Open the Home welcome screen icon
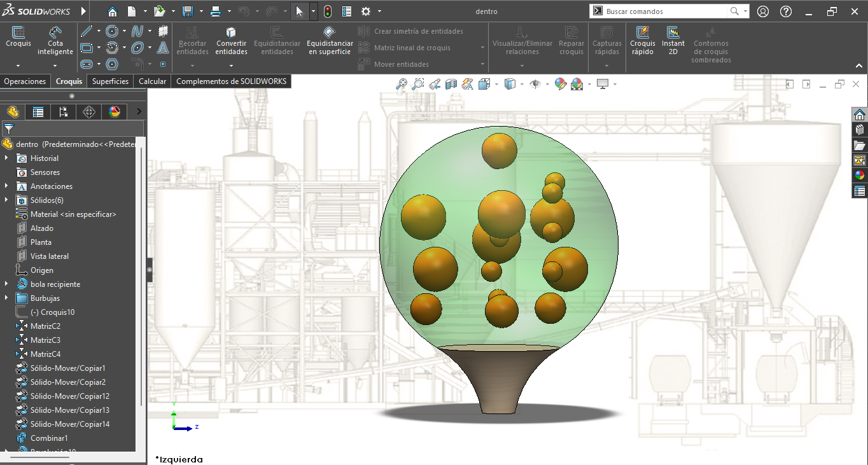This screenshot has width=868, height=465. pos(113,11)
